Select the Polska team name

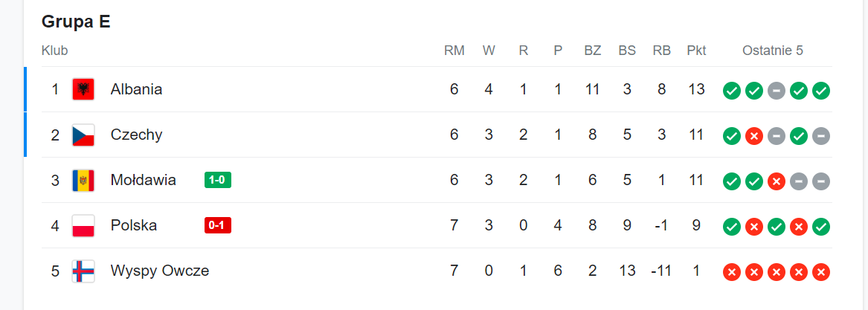coord(133,225)
